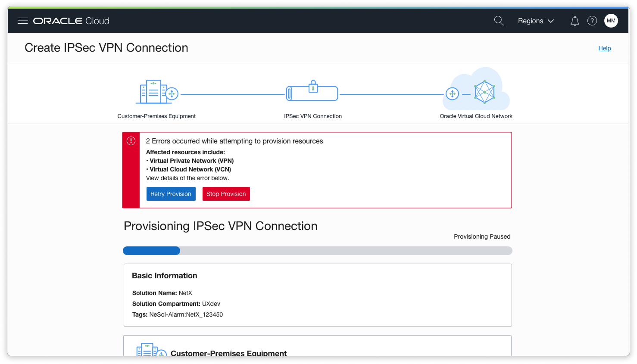Click the 'Solution Compartment: UXdev' line
Screen dimensions: 637x364
point(176,304)
